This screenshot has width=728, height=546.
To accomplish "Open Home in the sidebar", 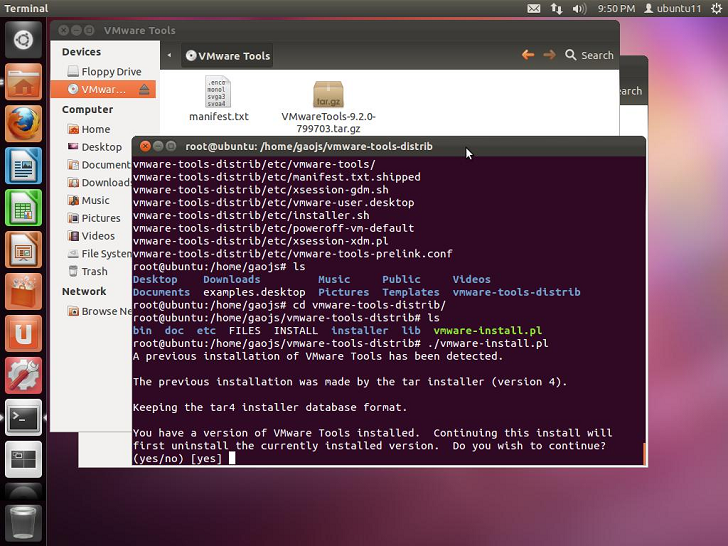I will point(89,129).
